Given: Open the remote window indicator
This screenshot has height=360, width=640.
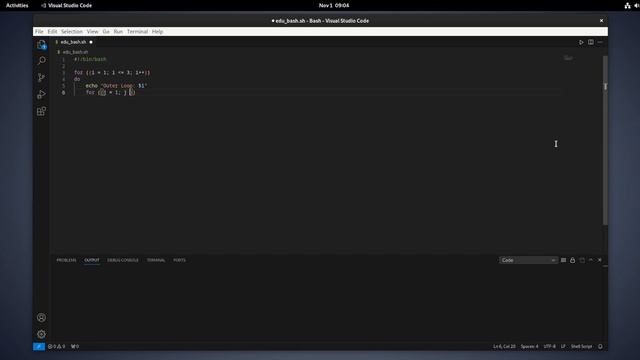Looking at the screenshot, I should (x=39, y=347).
